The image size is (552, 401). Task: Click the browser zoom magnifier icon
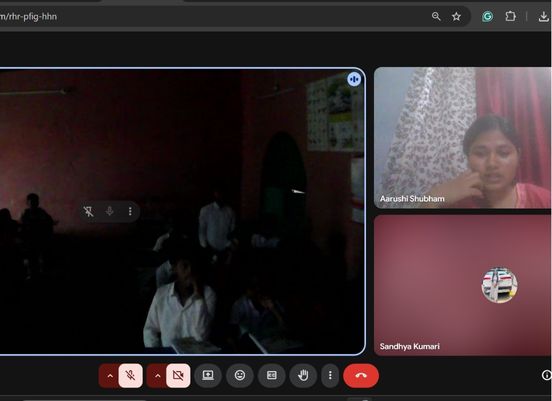(436, 16)
